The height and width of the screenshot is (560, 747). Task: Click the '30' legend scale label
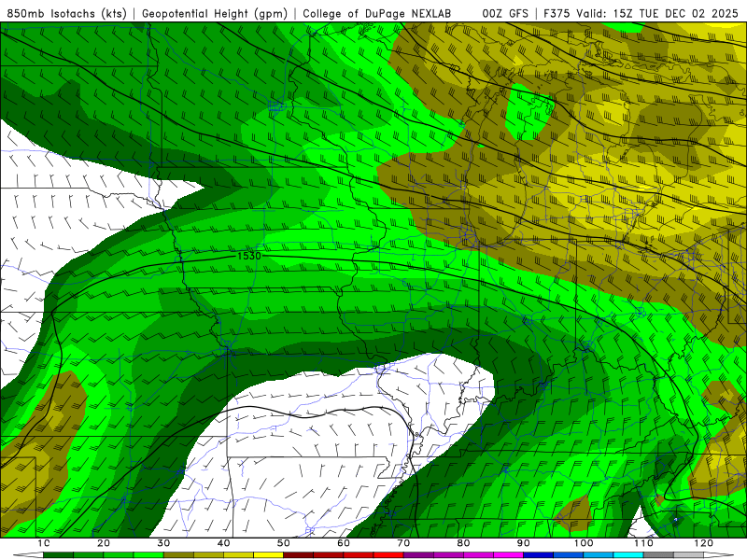163,543
